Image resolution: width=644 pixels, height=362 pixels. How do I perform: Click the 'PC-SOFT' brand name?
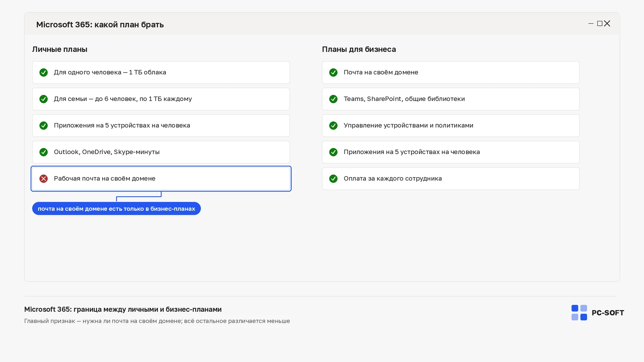point(608,313)
